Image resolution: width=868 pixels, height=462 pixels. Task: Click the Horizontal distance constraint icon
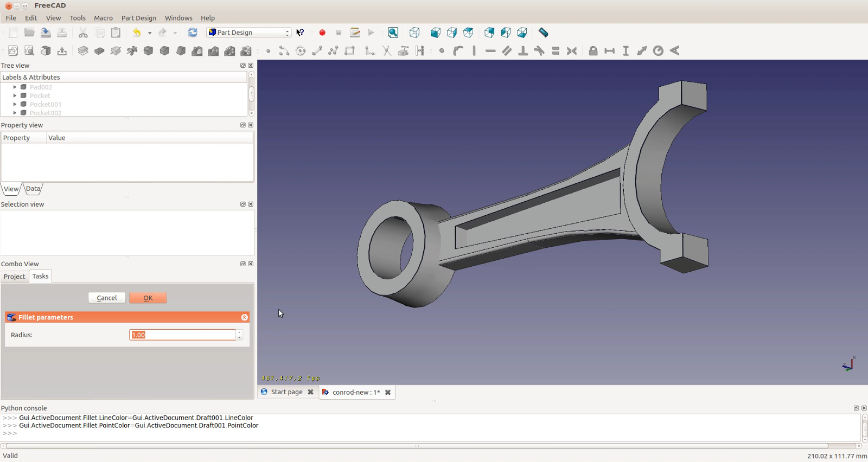coord(610,50)
